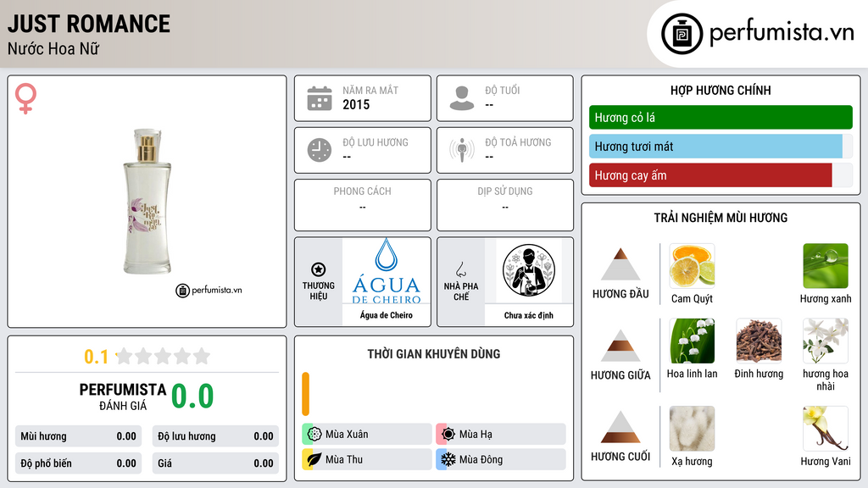Image resolution: width=868 pixels, height=488 pixels.
Task: Click the perfumista.vn bottle logo icon
Action: coord(682,34)
